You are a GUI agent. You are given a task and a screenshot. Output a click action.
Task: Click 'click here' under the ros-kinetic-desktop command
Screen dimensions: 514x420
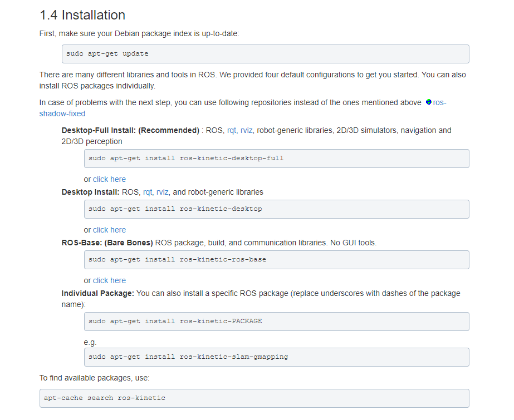(x=110, y=230)
